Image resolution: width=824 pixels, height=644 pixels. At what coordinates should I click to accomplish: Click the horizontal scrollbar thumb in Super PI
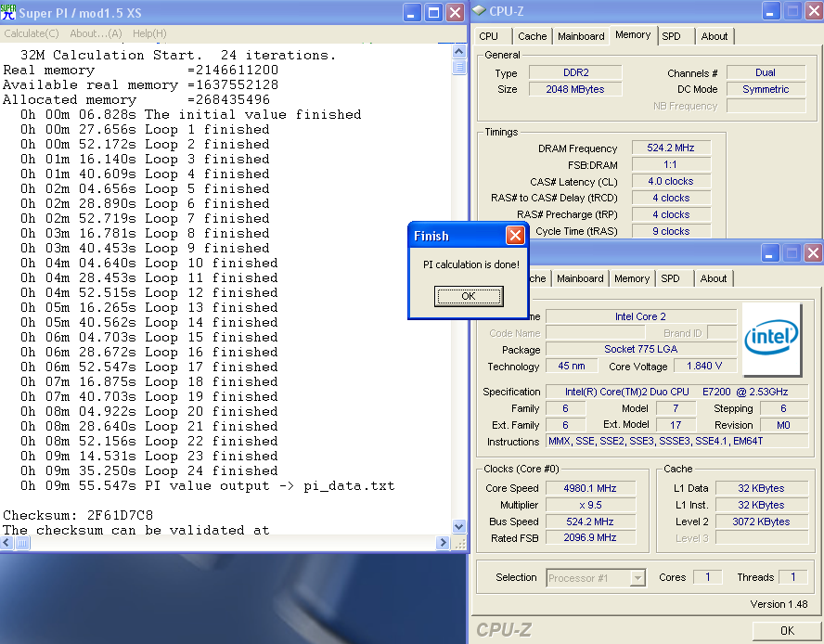click(x=22, y=543)
